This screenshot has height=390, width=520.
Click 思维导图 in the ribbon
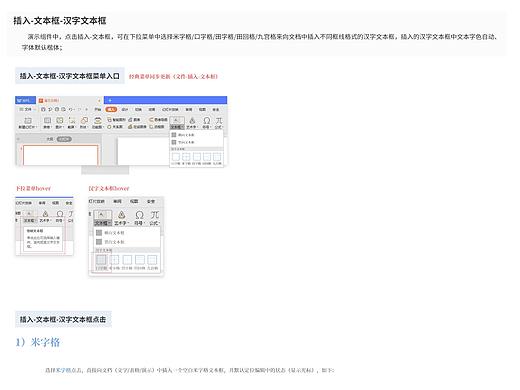point(159,120)
